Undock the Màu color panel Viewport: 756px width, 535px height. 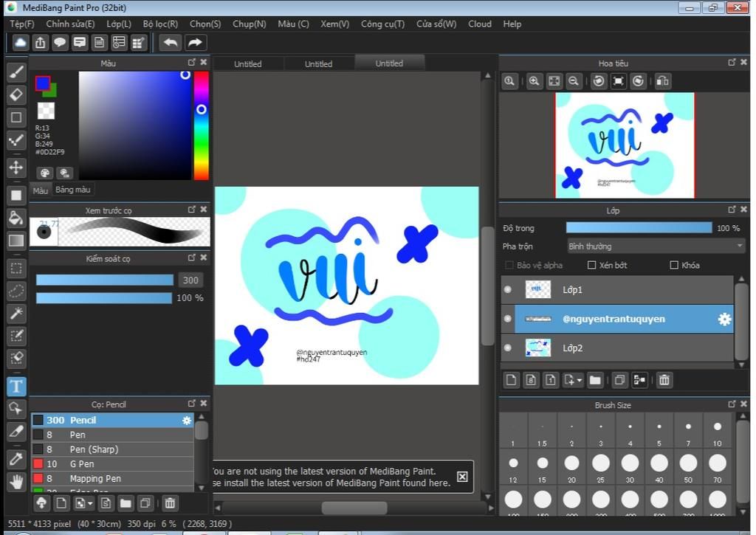(x=191, y=62)
